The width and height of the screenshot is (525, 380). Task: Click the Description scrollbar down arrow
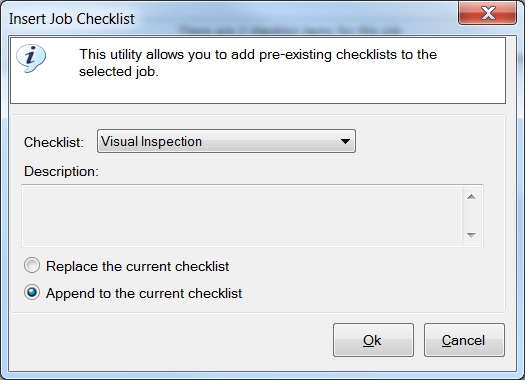(x=471, y=235)
